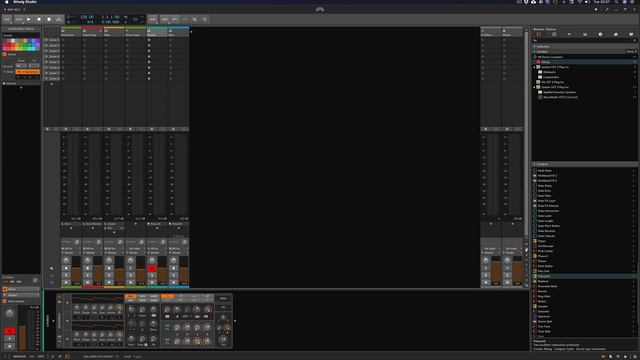Screen dimensions: 640x360
Task: Click the transport Stop button
Action: pyautogui.click(x=39, y=19)
